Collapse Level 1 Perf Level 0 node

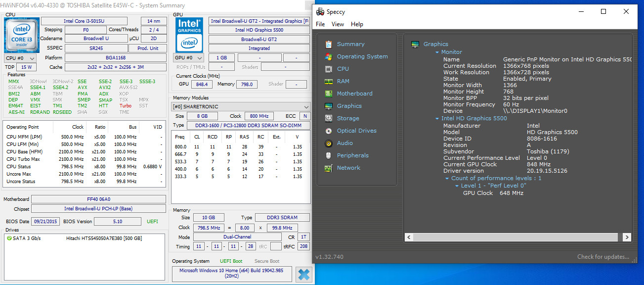coord(457,186)
